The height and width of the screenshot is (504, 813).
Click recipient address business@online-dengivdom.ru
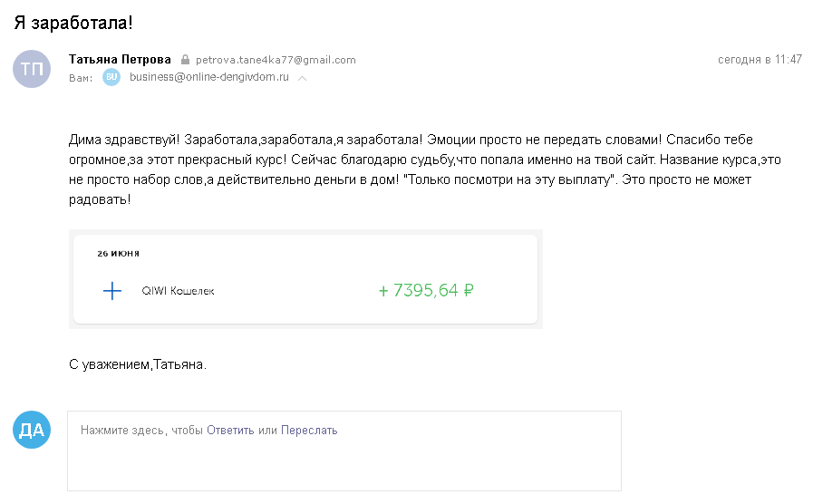[x=209, y=77]
